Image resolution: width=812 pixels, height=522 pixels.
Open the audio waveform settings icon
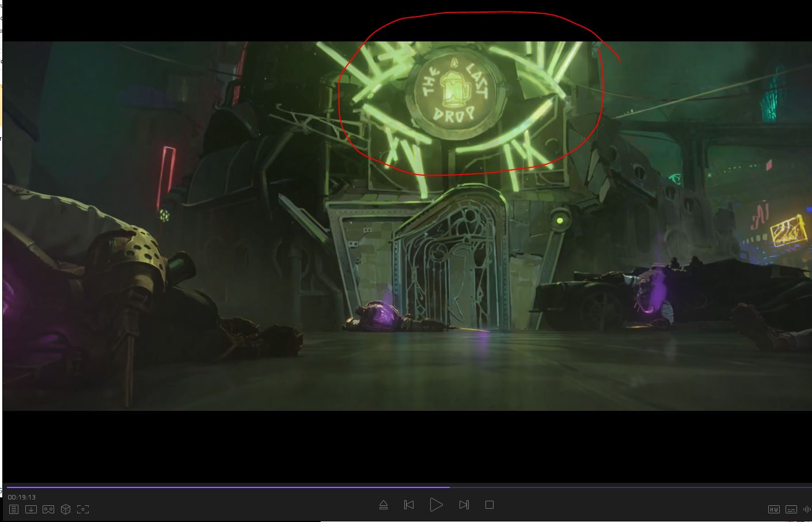[807, 509]
